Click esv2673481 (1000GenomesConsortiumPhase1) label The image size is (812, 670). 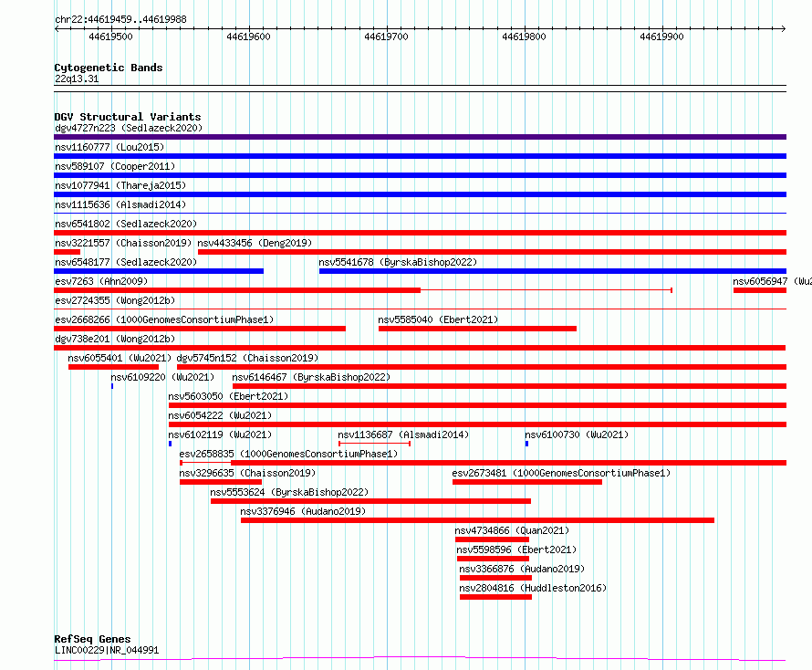[561, 473]
